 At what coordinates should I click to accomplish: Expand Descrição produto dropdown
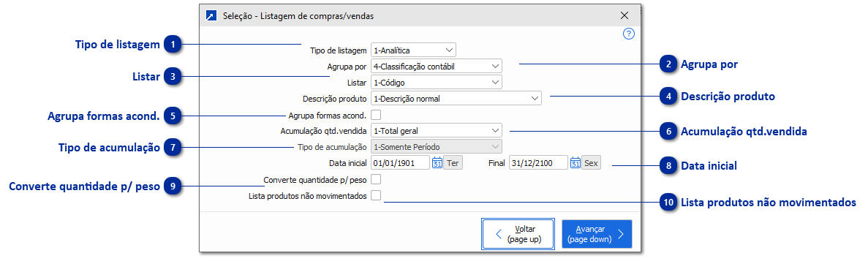456,99
